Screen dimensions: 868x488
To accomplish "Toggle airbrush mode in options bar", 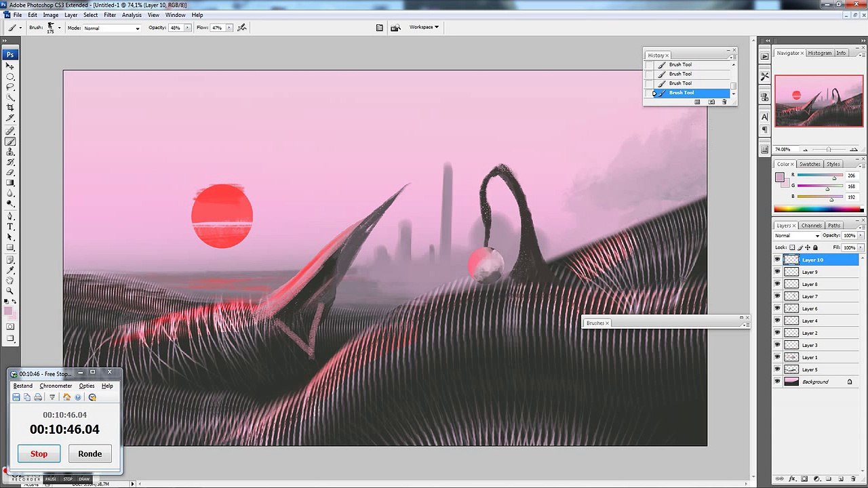I will coord(242,28).
